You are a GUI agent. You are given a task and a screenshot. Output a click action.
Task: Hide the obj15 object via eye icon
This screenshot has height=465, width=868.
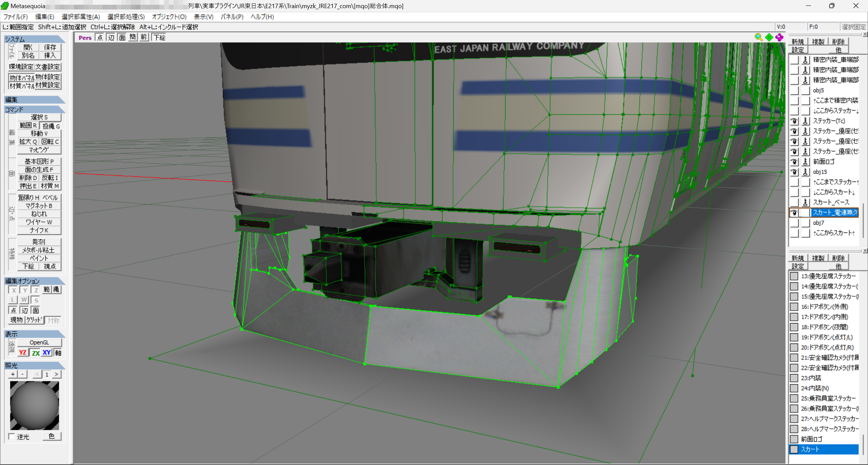pos(795,172)
